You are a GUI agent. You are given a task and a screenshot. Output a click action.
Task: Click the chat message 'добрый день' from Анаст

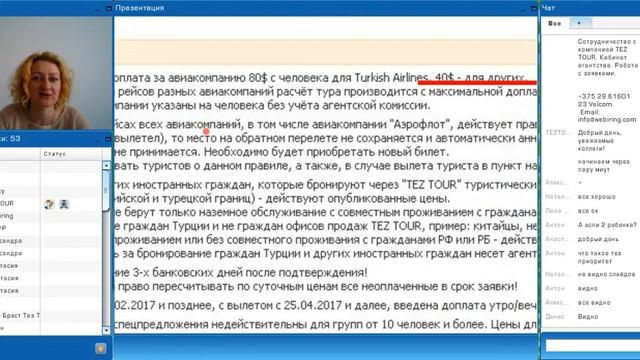(x=598, y=239)
